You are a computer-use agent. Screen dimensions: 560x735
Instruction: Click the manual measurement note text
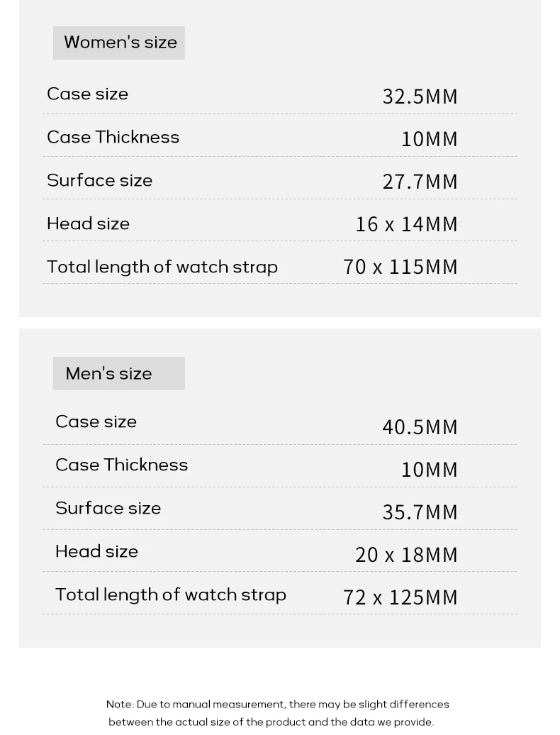(x=277, y=713)
